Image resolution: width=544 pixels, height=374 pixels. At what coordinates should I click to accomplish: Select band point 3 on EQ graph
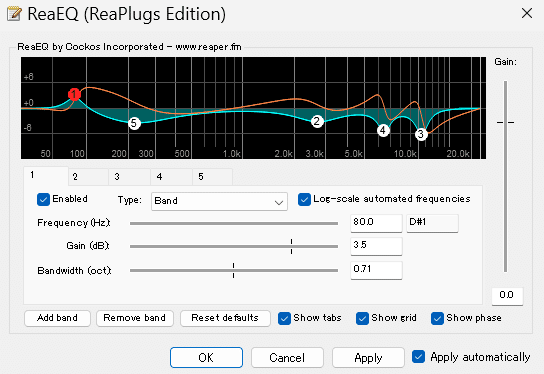point(421,134)
